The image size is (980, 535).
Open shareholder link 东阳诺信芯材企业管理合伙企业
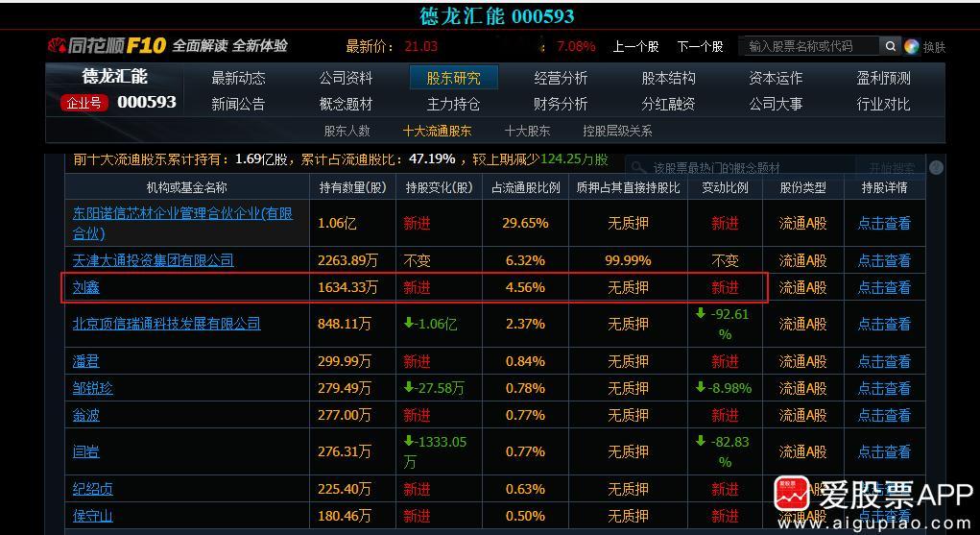pyautogui.click(x=182, y=224)
